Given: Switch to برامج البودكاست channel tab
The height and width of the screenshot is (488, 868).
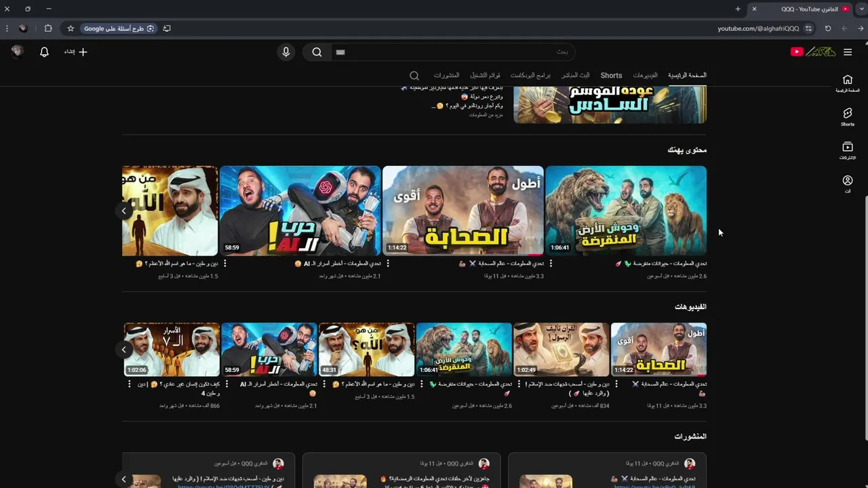Looking at the screenshot, I should click(x=530, y=75).
